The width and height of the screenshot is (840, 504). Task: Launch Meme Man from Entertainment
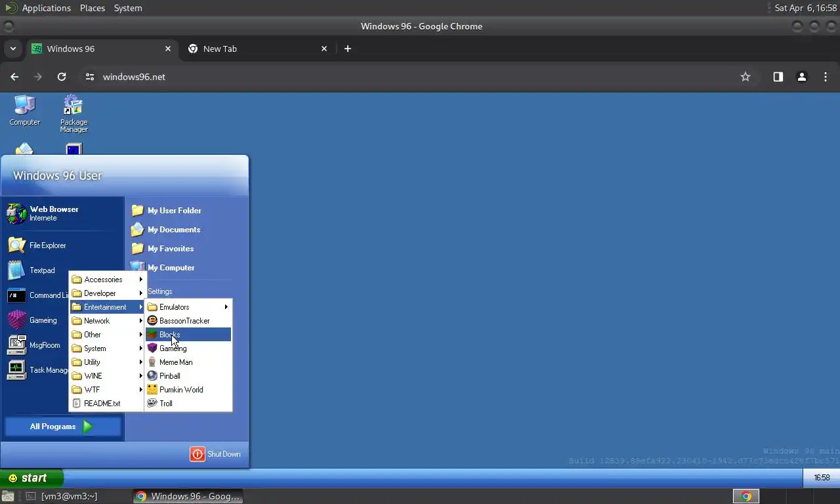click(x=188, y=362)
